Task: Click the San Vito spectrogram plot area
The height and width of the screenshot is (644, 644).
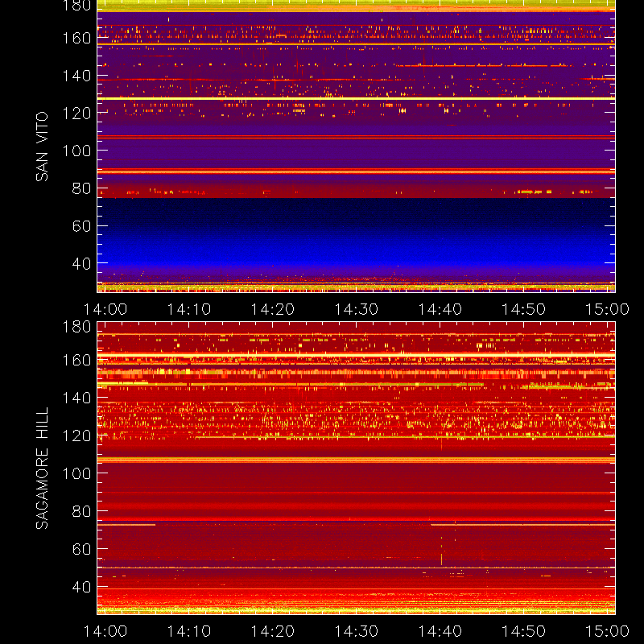Action: (356, 147)
